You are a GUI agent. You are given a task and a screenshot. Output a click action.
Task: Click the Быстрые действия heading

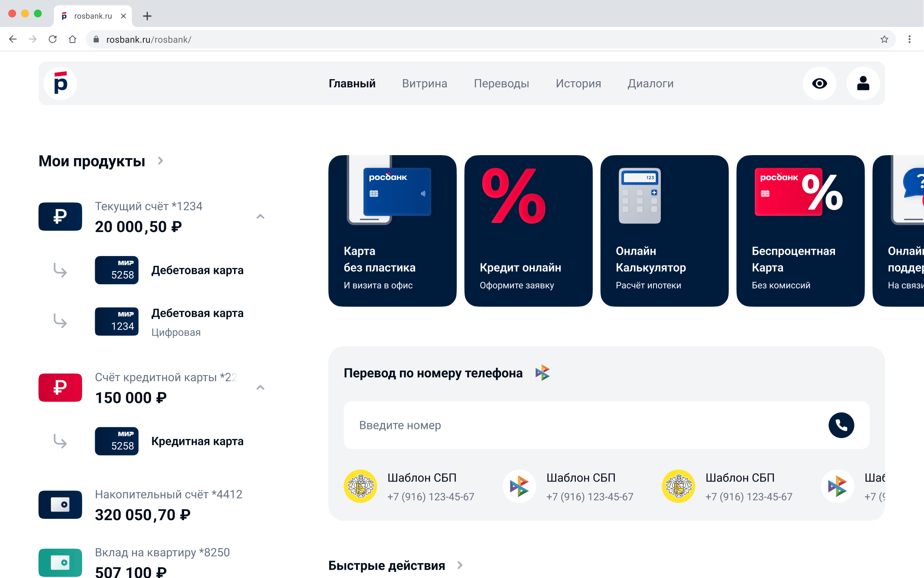tap(386, 565)
